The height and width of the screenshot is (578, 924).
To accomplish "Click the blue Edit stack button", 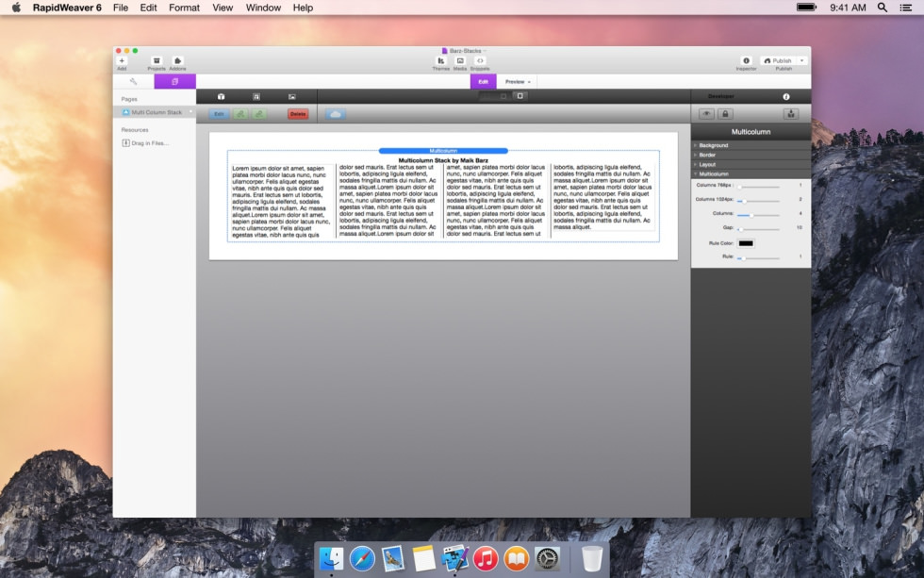I will (219, 114).
